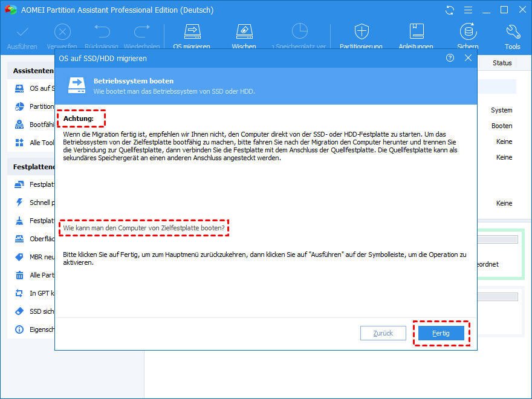This screenshot has width=532, height=399.
Task: Open the hamburger menu in title bar
Action: (468, 10)
